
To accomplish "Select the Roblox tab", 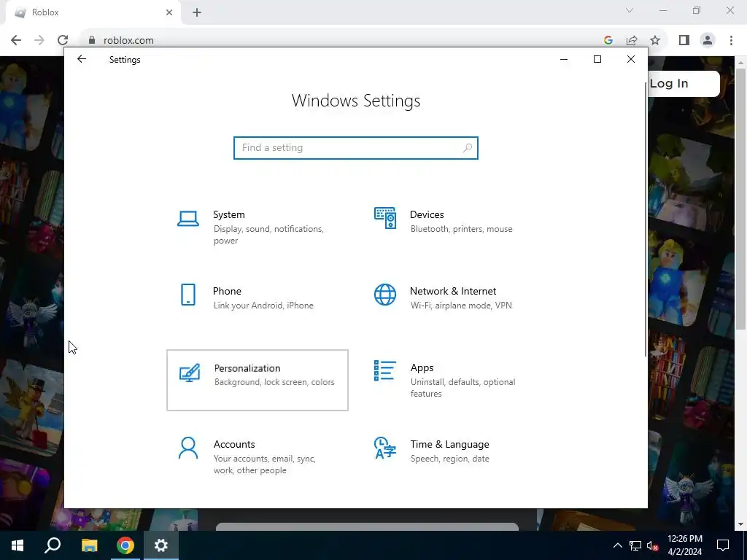I will [93, 12].
